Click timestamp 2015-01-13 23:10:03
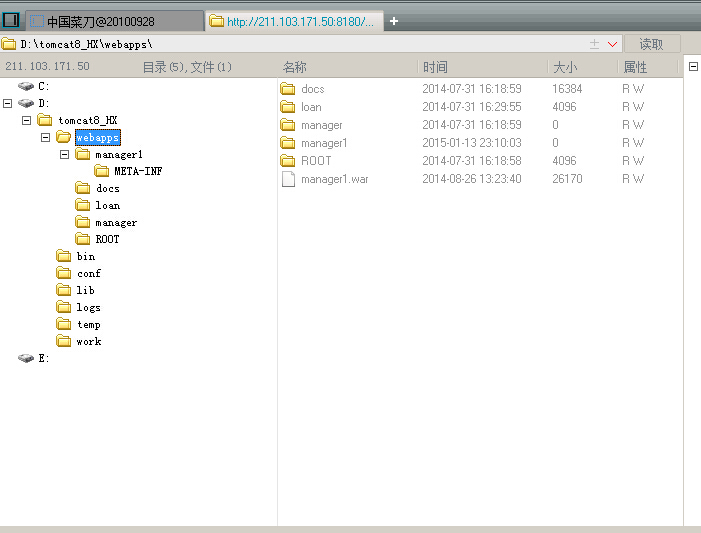This screenshot has height=533, width=701. click(472, 143)
